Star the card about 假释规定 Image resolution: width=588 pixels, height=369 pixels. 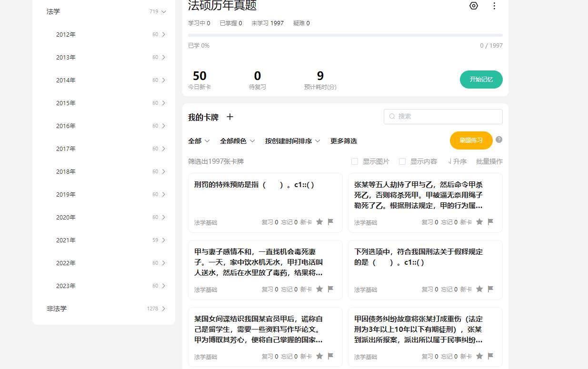click(x=479, y=289)
